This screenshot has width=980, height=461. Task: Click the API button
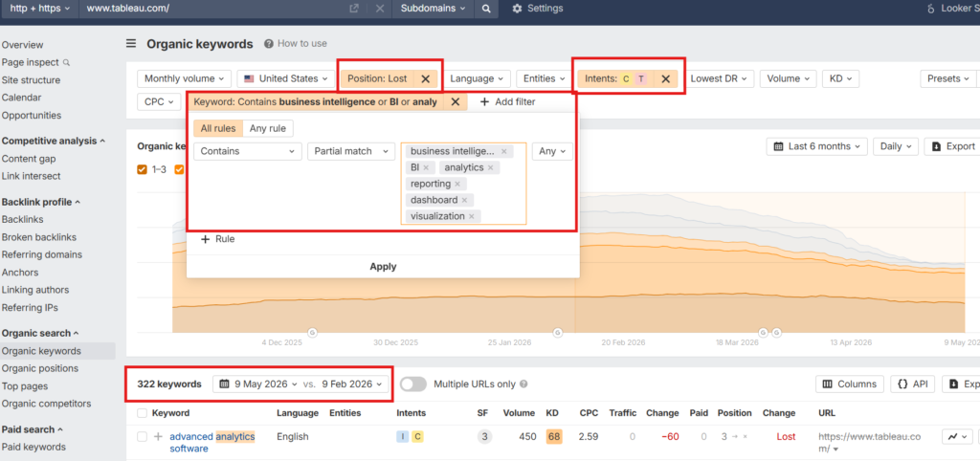[912, 384]
